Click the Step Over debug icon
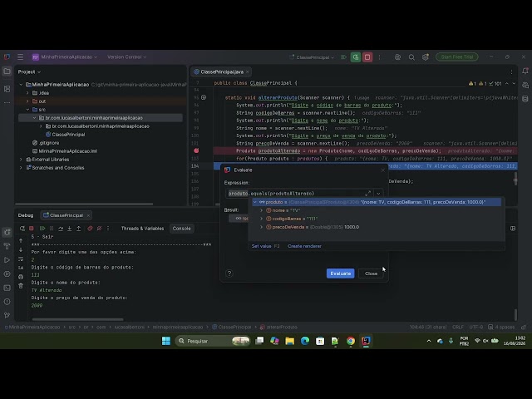The image size is (532, 399). tap(61, 229)
